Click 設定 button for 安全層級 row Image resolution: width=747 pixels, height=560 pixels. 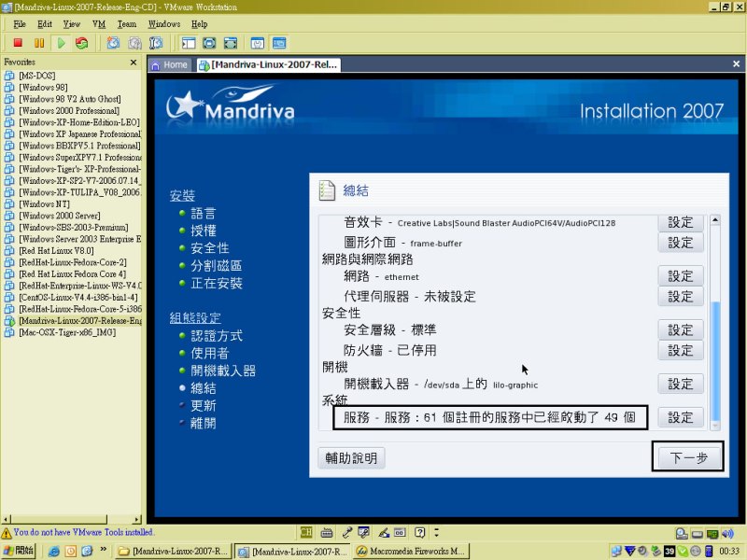(681, 330)
